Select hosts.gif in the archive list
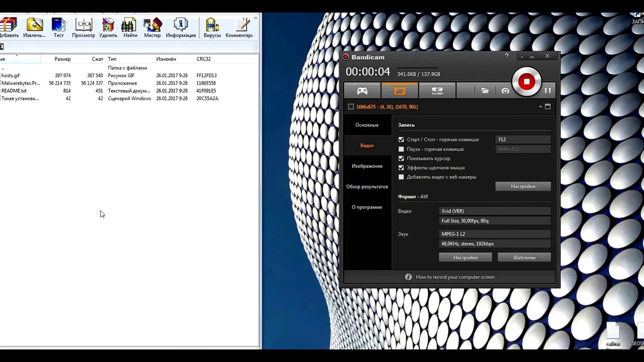644x362 pixels. coord(10,75)
